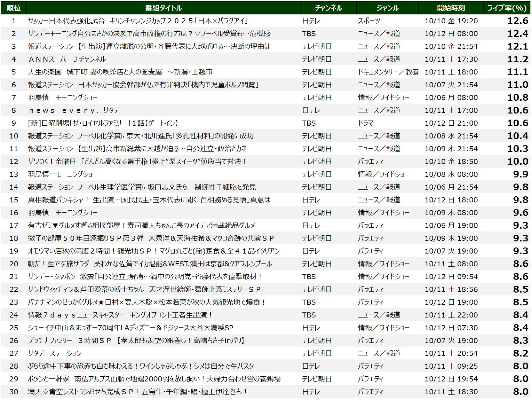Click the start time 10/12 日 21:00

click(451, 123)
